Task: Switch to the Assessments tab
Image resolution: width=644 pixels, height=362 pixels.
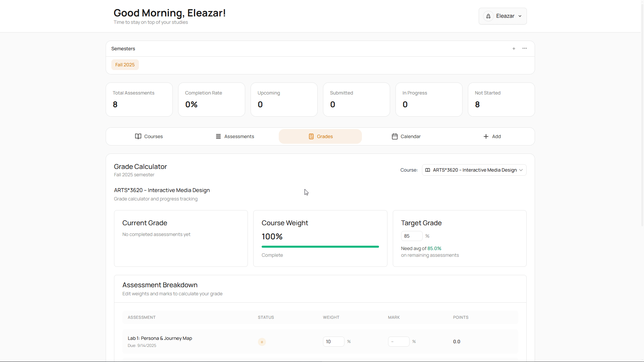Action: 235,136
